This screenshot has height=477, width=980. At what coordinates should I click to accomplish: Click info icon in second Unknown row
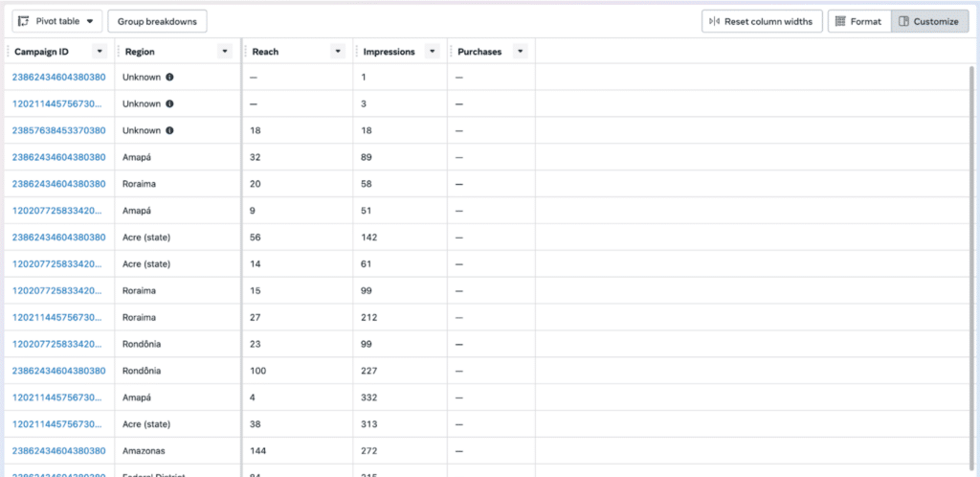pyautogui.click(x=169, y=103)
